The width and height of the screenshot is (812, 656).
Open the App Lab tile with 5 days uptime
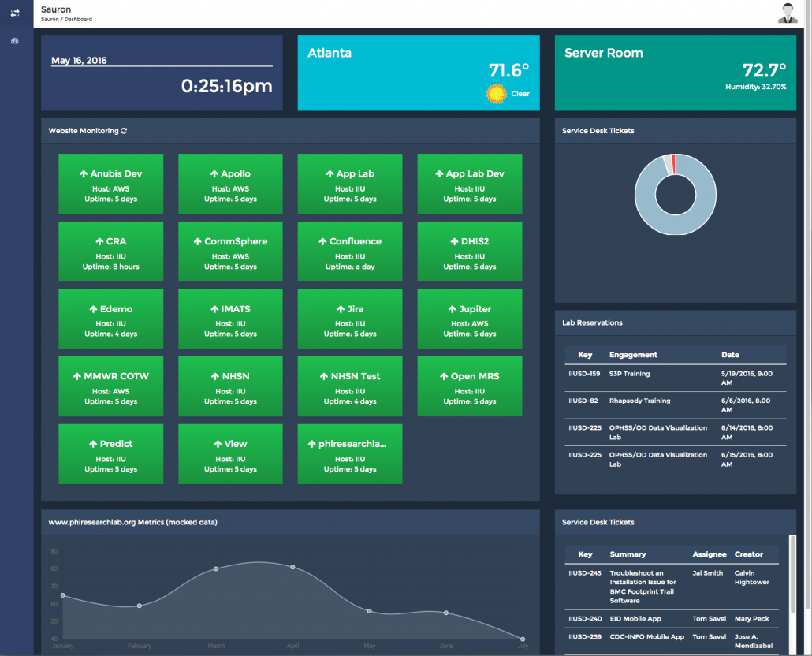tap(350, 184)
